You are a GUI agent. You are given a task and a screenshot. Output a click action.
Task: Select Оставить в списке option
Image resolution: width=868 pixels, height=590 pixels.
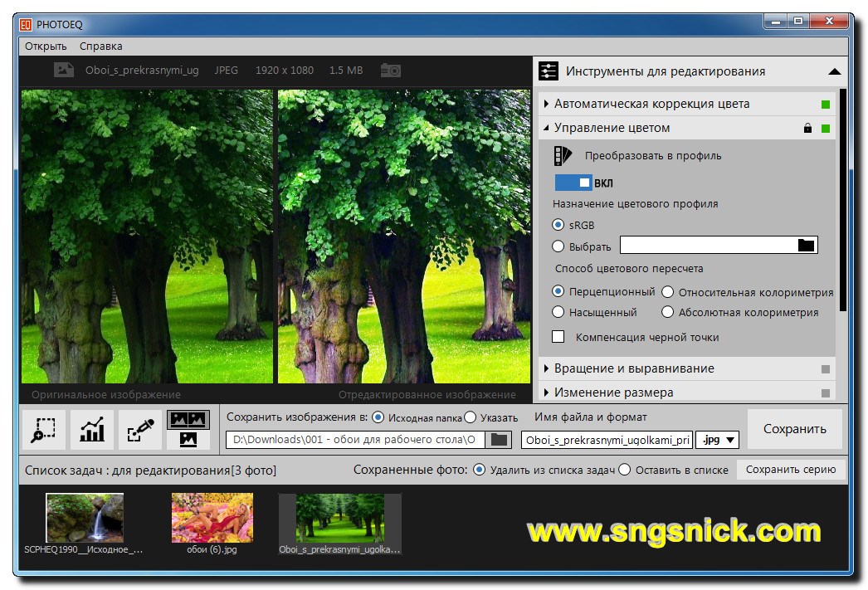(624, 470)
